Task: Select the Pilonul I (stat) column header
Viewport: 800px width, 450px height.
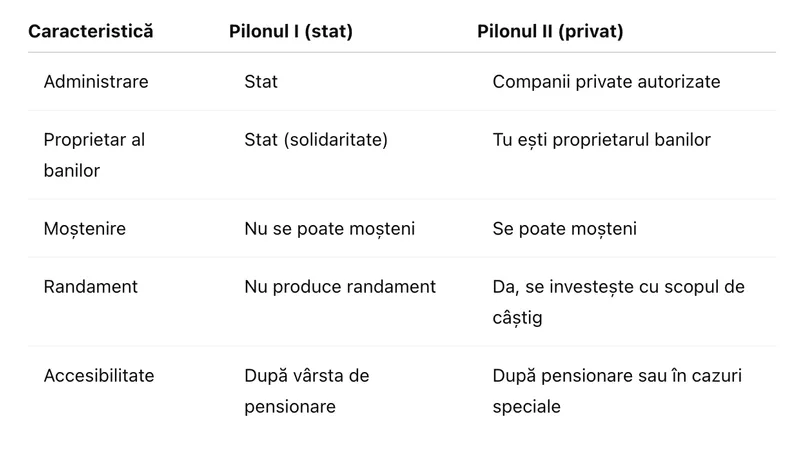Action: 291,31
